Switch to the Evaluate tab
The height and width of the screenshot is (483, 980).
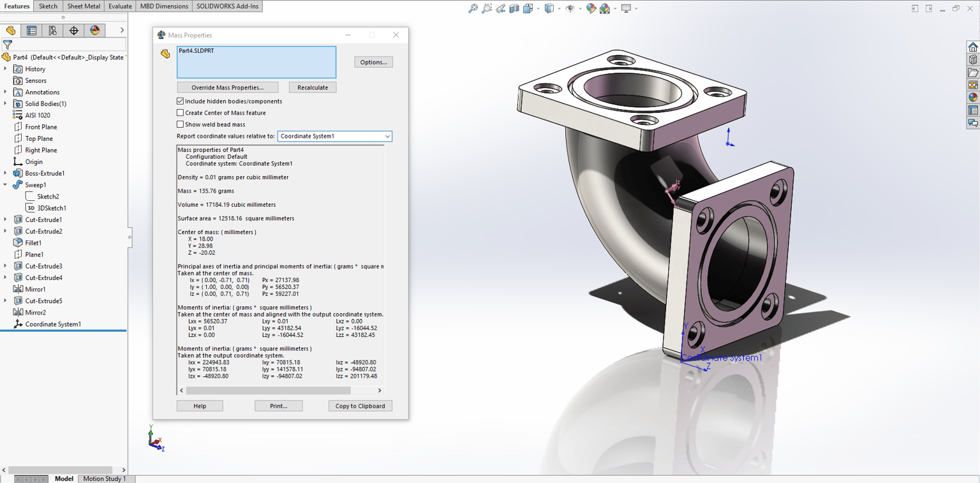coord(120,6)
